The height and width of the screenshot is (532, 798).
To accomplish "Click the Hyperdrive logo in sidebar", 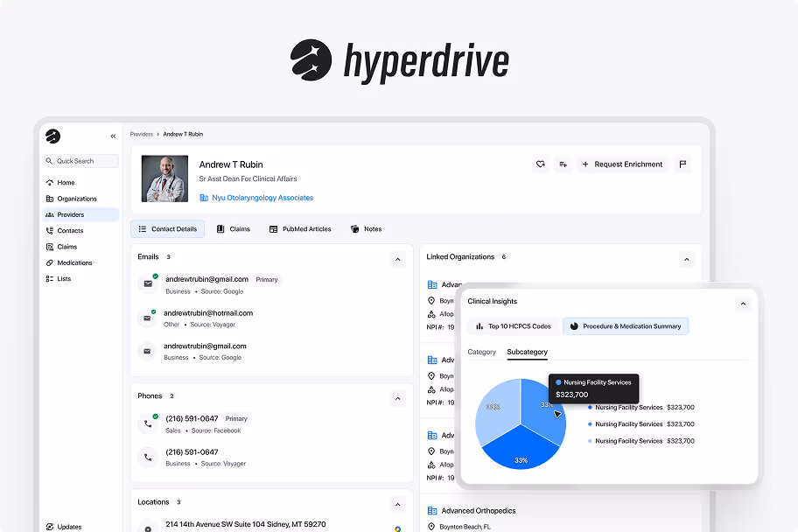I will point(52,136).
